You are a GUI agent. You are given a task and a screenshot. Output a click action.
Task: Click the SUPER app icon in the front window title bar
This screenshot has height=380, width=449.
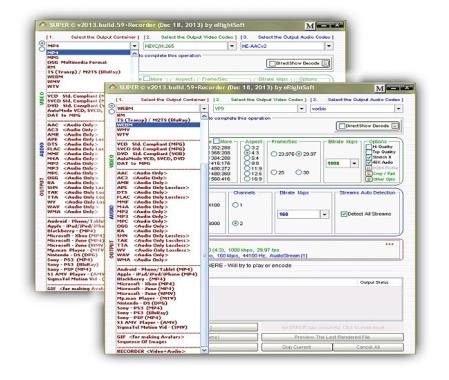click(112, 87)
